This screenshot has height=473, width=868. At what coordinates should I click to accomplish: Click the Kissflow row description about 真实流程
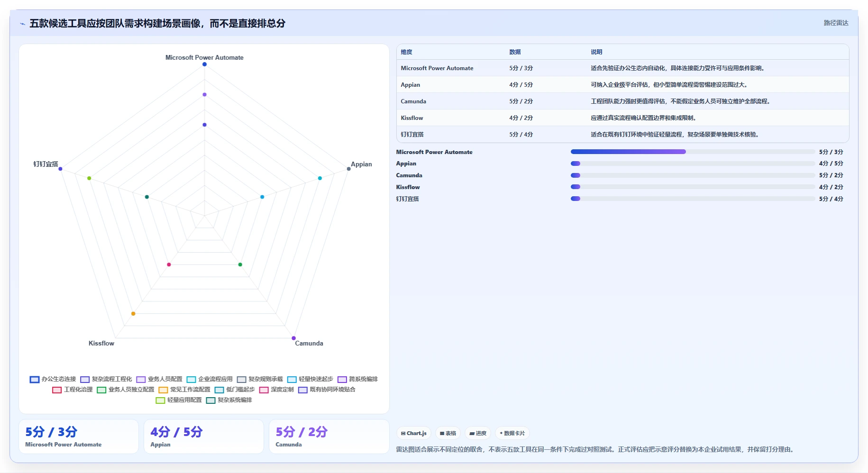(644, 118)
